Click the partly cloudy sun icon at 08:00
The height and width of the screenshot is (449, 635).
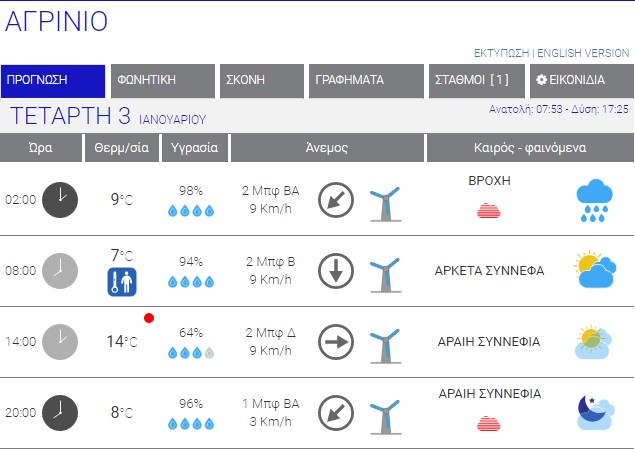595,270
